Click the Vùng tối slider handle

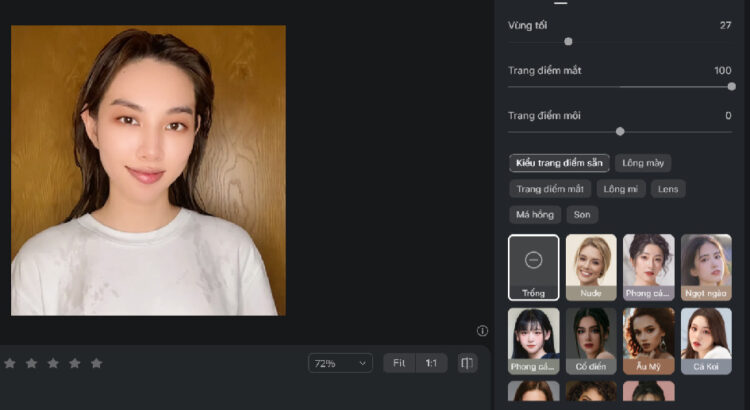pyautogui.click(x=568, y=42)
